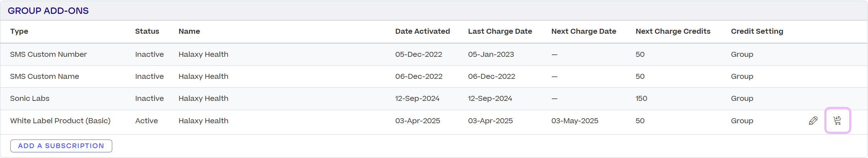The image size is (868, 158).
Task: Click the 03-May-2025 next charge date
Action: pyautogui.click(x=575, y=121)
